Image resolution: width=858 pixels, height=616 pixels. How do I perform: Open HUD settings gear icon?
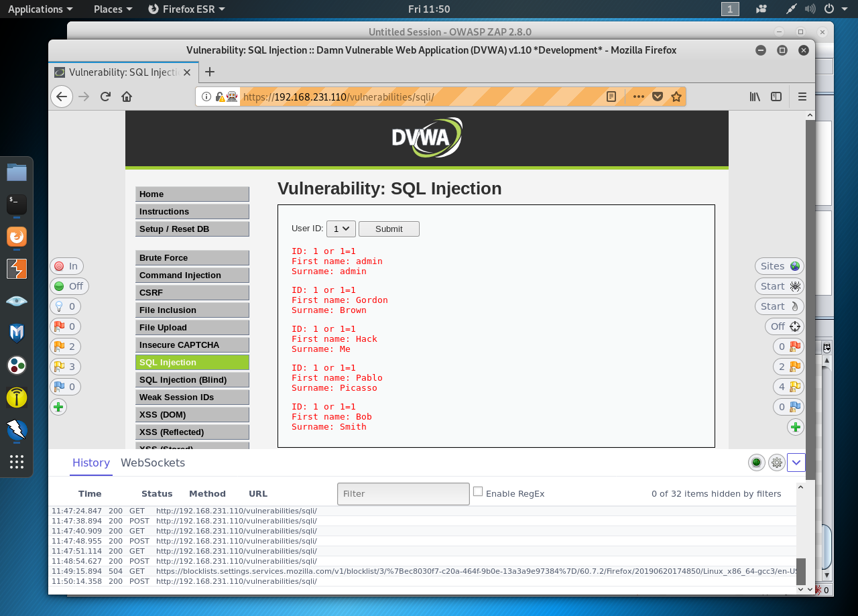(777, 463)
